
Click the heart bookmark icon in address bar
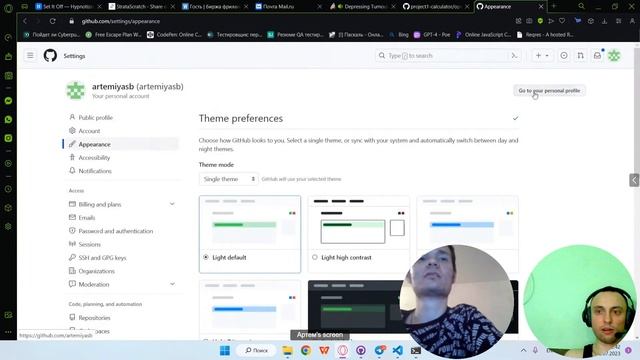pos(562,21)
